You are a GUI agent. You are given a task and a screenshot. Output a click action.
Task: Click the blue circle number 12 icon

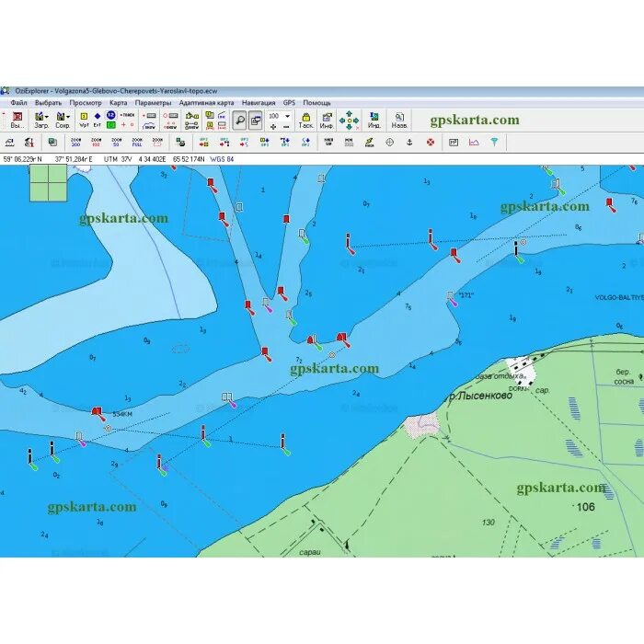pos(111,115)
